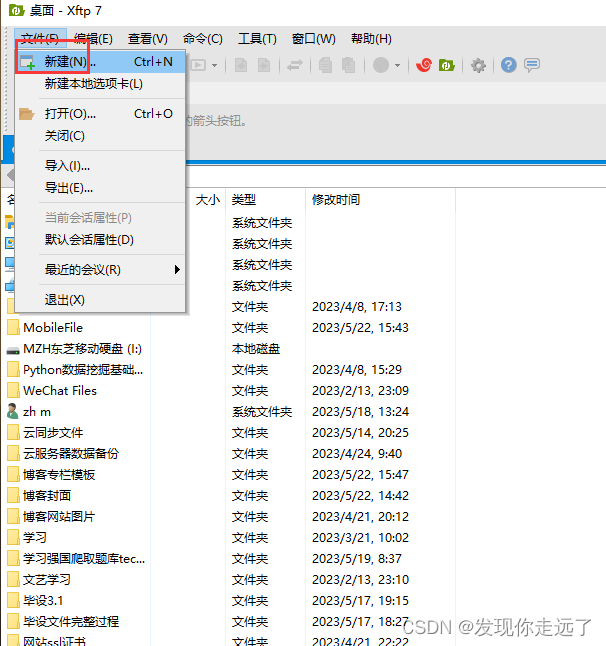Click date 2023/3/21, 10:02
Screen dimensions: 606x646
360,537
